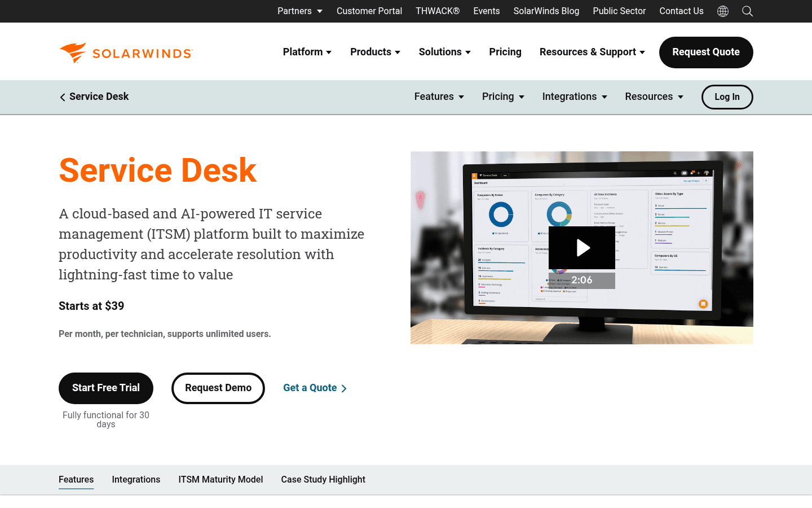Screen dimensions: 812x508
Task: Open the Products menu
Action: click(x=376, y=52)
